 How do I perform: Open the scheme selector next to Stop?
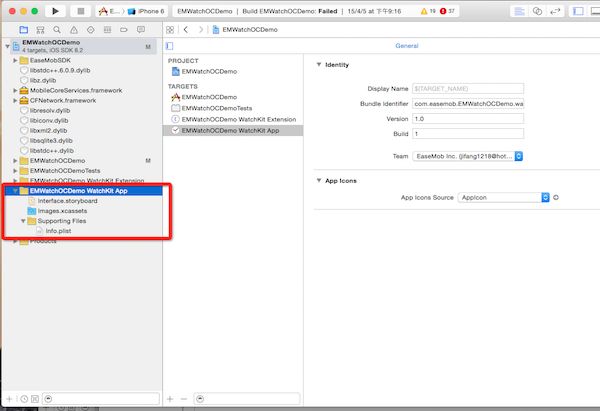point(109,11)
